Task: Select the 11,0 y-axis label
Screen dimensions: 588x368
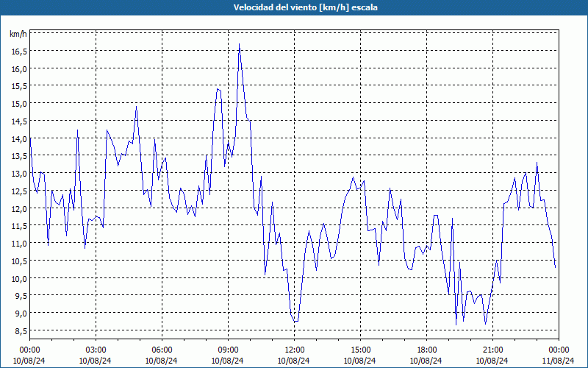Action: click(x=19, y=244)
